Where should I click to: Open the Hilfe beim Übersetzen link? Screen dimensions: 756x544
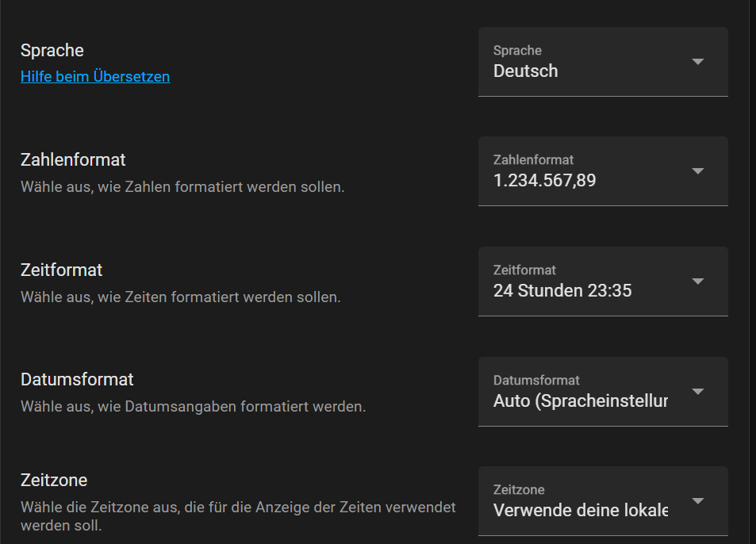pos(95,77)
